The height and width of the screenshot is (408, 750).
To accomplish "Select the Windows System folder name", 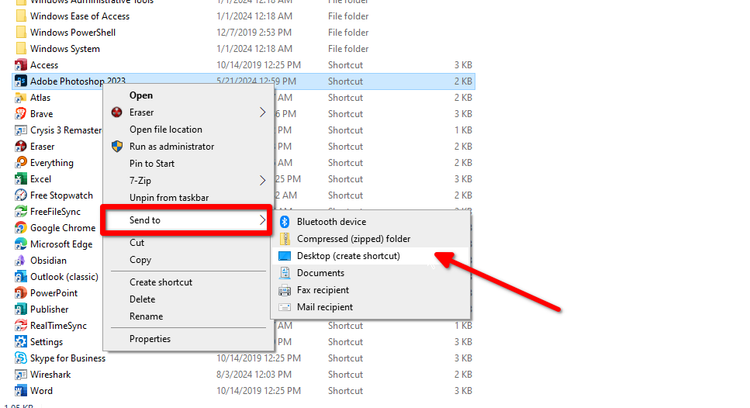I will coord(65,49).
